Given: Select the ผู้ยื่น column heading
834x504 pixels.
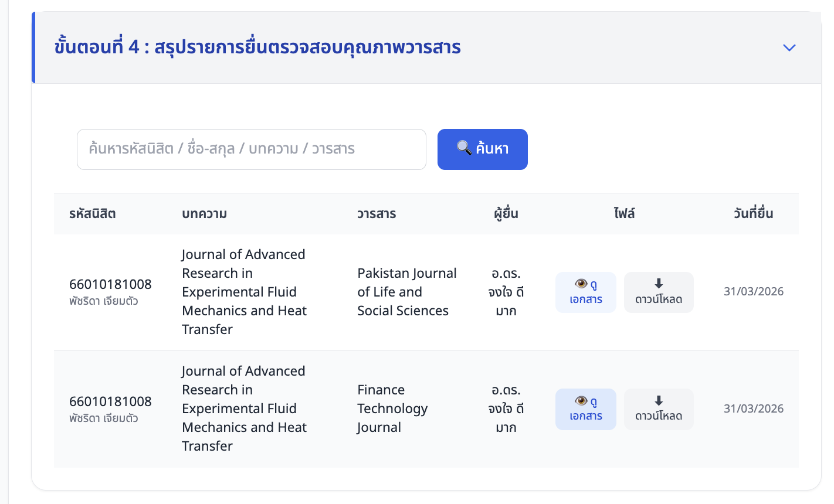Looking at the screenshot, I should click(505, 213).
